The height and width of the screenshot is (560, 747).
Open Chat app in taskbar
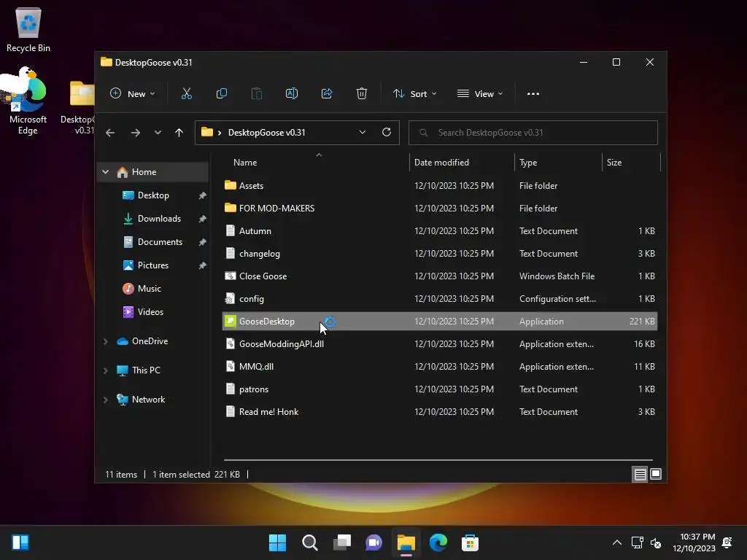(x=374, y=542)
